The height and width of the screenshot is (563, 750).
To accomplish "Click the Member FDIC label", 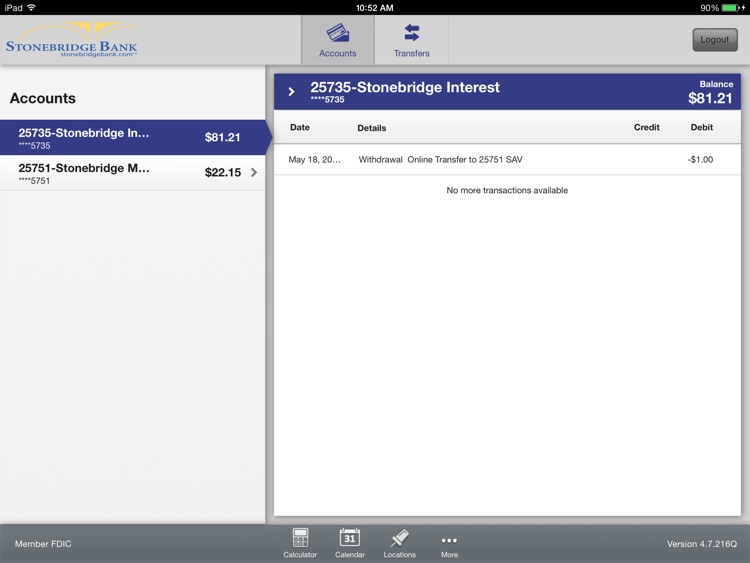I will [x=43, y=544].
